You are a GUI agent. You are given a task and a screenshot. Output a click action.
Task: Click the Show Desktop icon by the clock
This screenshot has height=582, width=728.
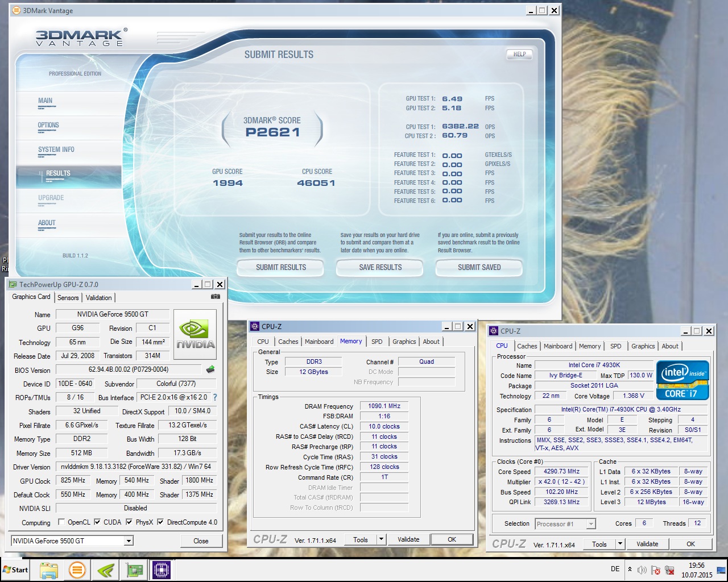point(722,570)
